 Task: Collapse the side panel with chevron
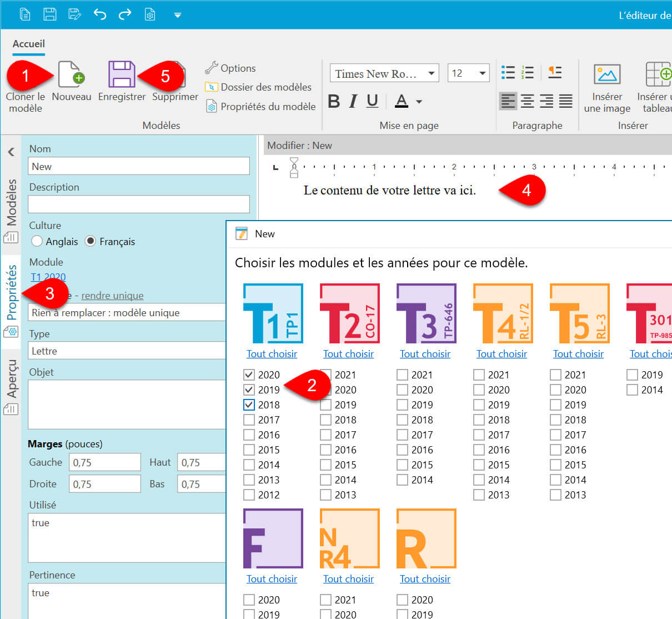tap(11, 151)
